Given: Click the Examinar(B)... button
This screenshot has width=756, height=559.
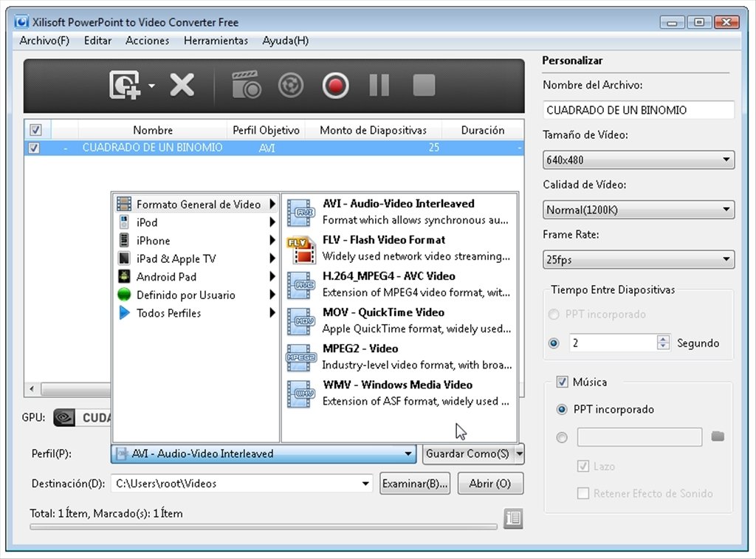Looking at the screenshot, I should pos(415,483).
